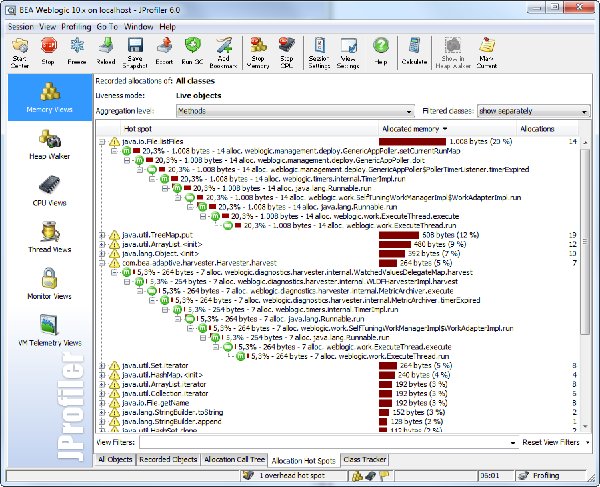Select Heap Walker in the sidebar
Screen dimensions: 600x487
pyautogui.click(x=50, y=145)
